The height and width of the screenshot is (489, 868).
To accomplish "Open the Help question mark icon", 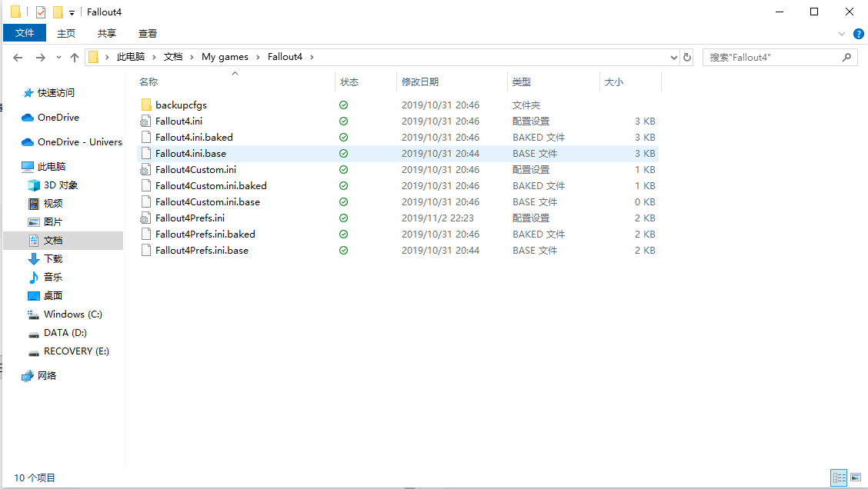I will (859, 34).
